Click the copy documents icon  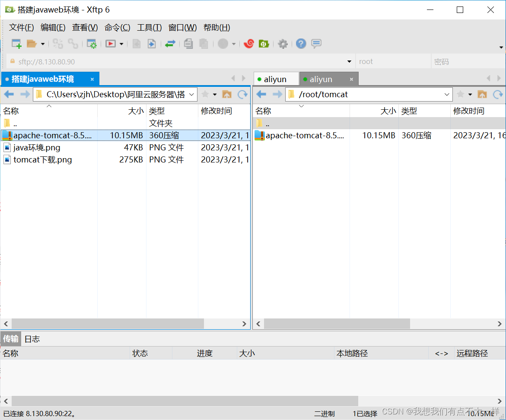tap(188, 44)
